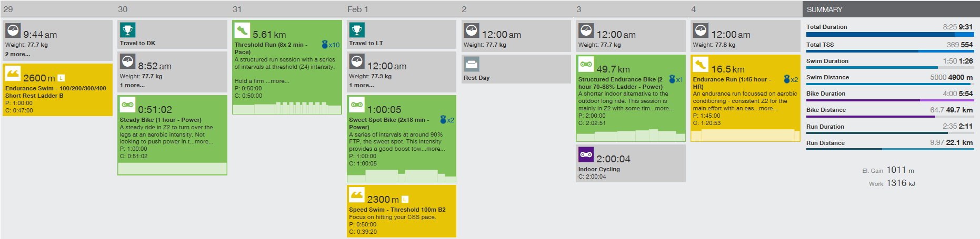Click the trophy icon for Travel to DK

tap(128, 30)
